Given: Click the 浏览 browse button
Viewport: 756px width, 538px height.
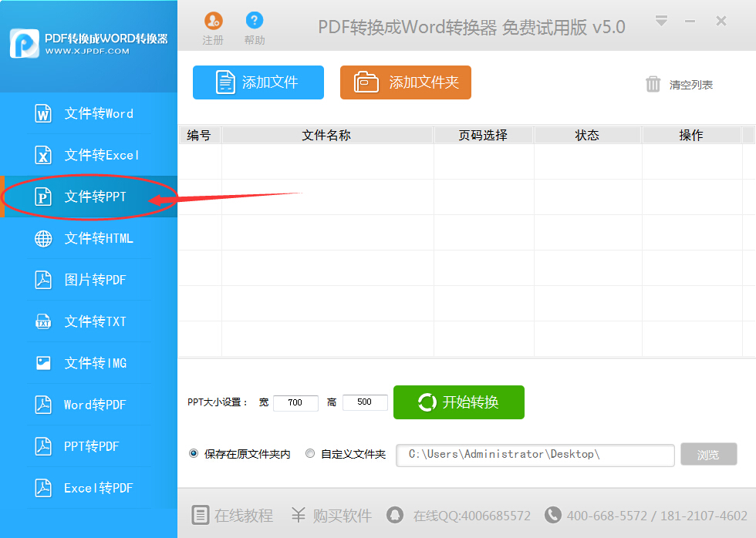Looking at the screenshot, I should coord(709,454).
